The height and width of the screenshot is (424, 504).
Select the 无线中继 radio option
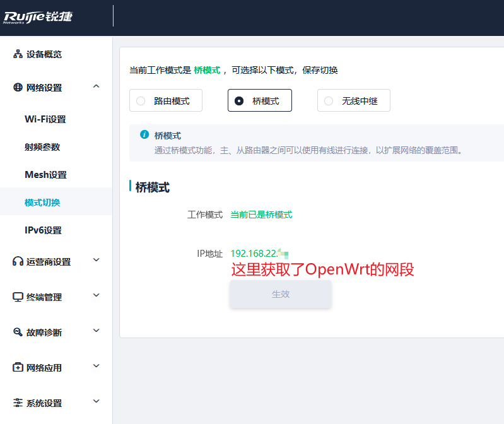click(354, 100)
